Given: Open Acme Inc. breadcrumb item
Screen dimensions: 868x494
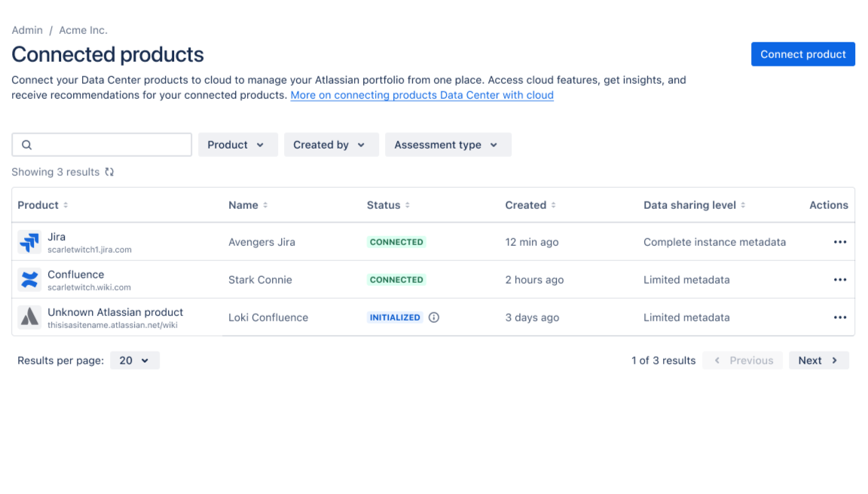Looking at the screenshot, I should [83, 30].
